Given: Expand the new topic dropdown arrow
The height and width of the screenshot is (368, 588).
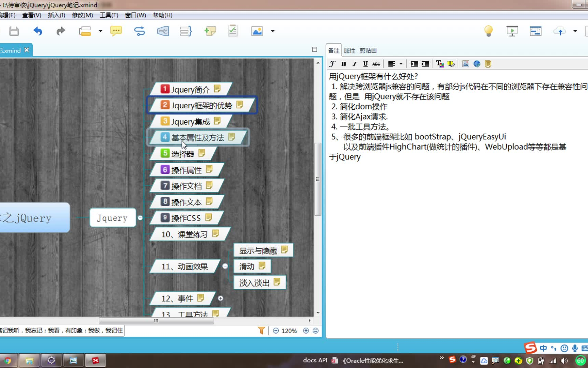Looking at the screenshot, I should pyautogui.click(x=100, y=31).
